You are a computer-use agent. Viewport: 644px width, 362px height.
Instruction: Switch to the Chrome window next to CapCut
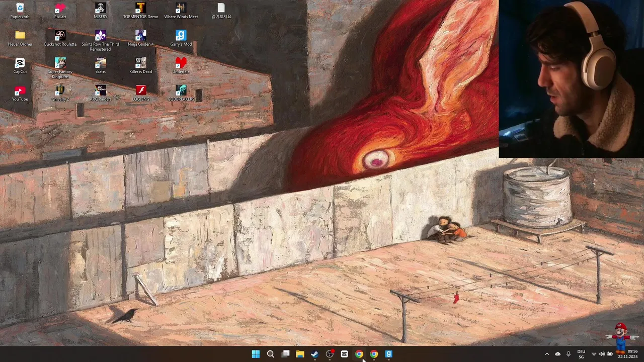pyautogui.click(x=359, y=354)
